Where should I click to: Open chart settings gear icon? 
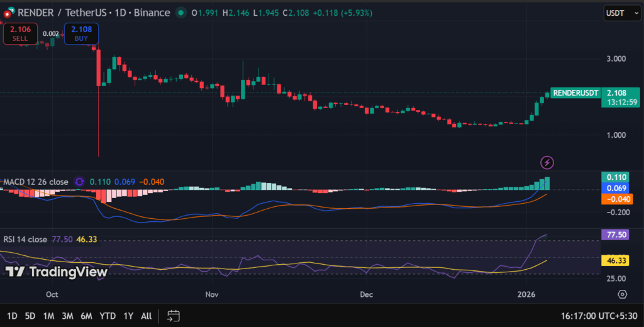point(623,294)
